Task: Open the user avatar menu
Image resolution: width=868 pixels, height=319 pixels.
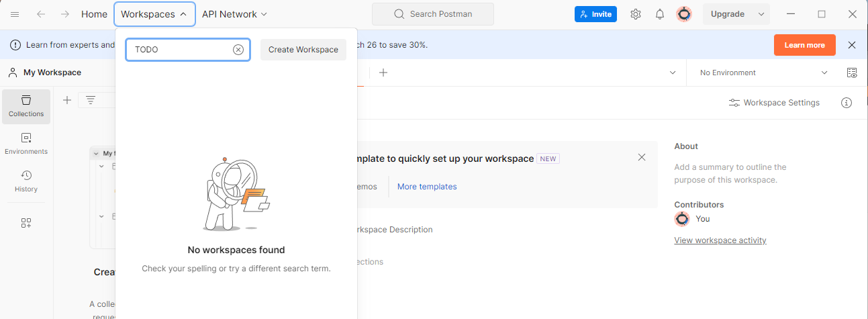Action: tap(683, 14)
